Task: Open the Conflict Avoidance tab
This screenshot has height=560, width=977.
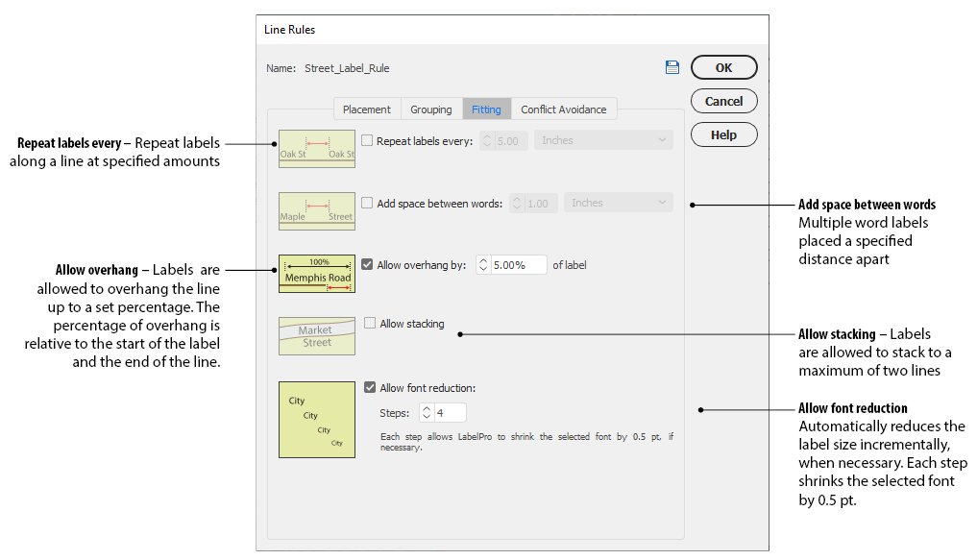Action: [563, 110]
